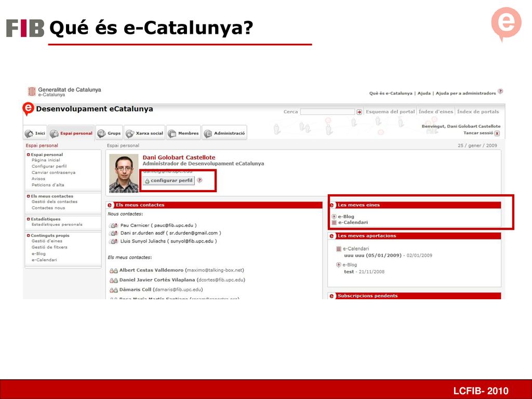Image resolution: width=532 pixels, height=399 pixels.
Task: Click contact icon beside Pau Carnicer
Action: click(x=113, y=225)
